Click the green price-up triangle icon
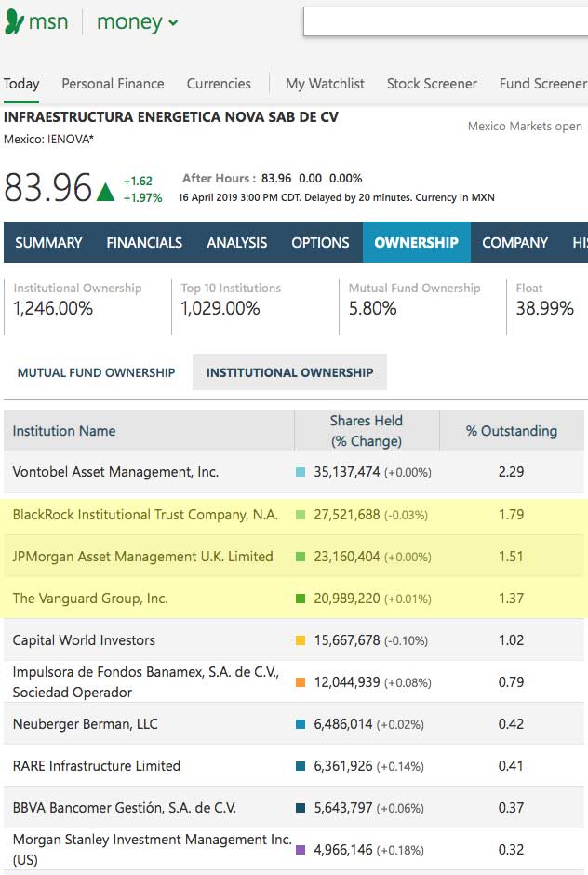 [x=105, y=192]
